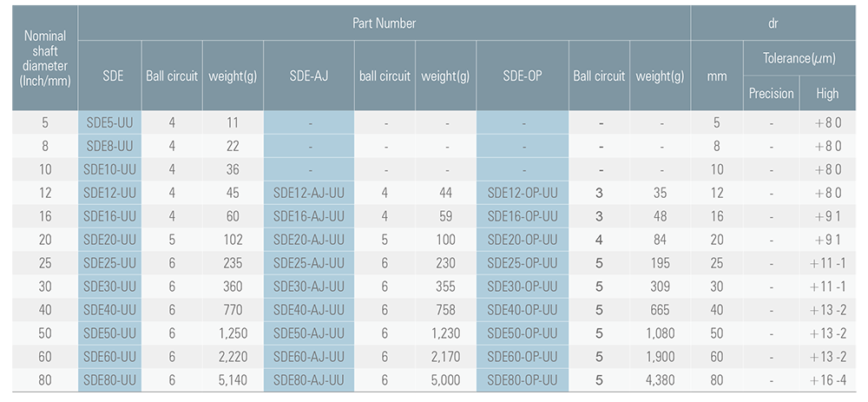
Task: Open part SDE25-AJ-UU
Action: [x=308, y=262]
